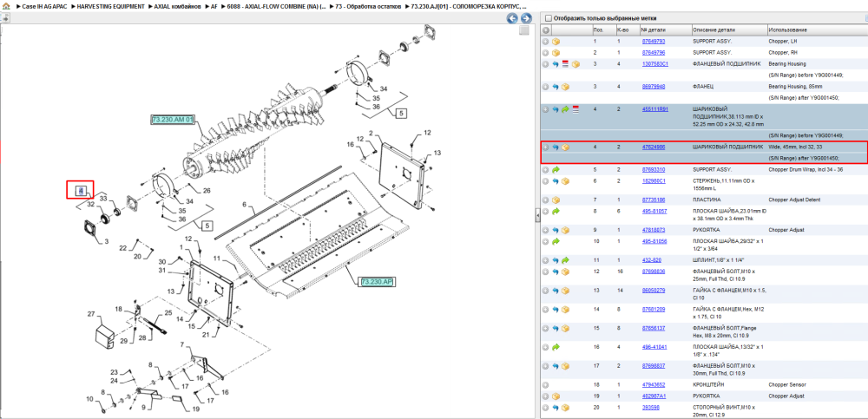This screenshot has height=419, width=868.
Task: Open breadcrumb item 6088 - AXIAL-FLOW COMBINE
Action: 276,5
